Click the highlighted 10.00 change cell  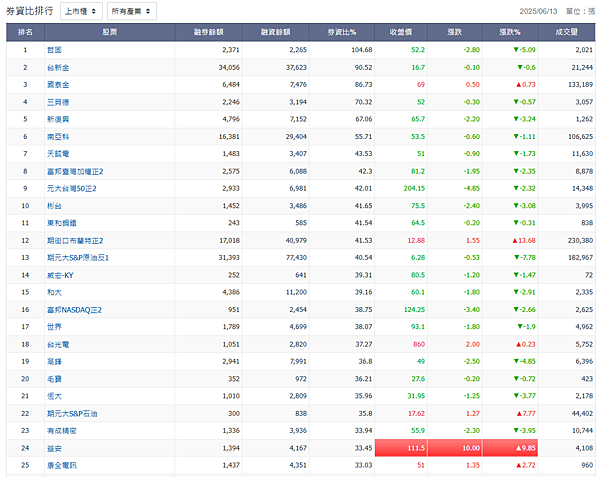click(455, 448)
